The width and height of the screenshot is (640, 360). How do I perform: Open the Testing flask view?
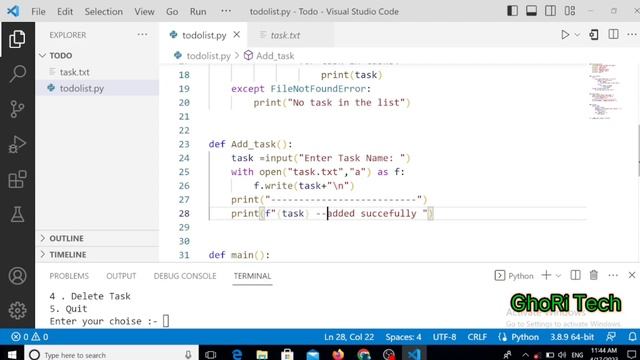click(x=17, y=214)
